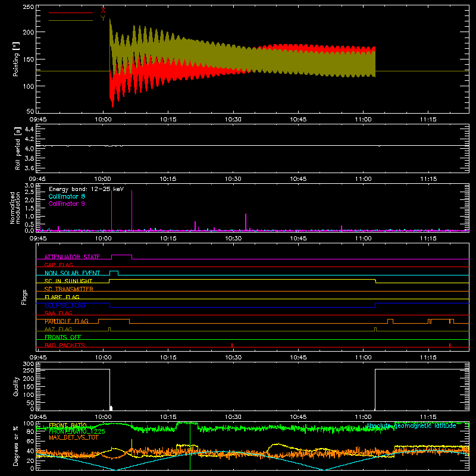Viewport: 476px width, 476px height.
Task: Select the Collimator 8 legend entry
Action: (67, 196)
